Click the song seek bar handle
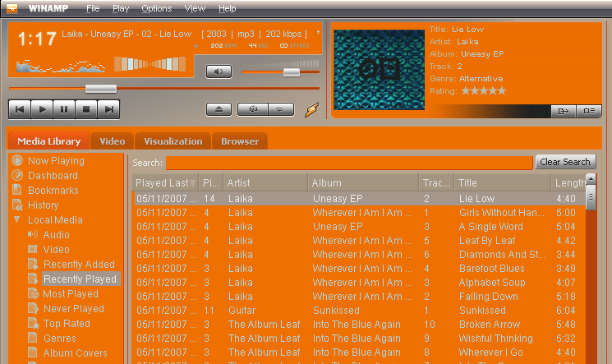Screen dimensions: 612x364 [x=101, y=89]
